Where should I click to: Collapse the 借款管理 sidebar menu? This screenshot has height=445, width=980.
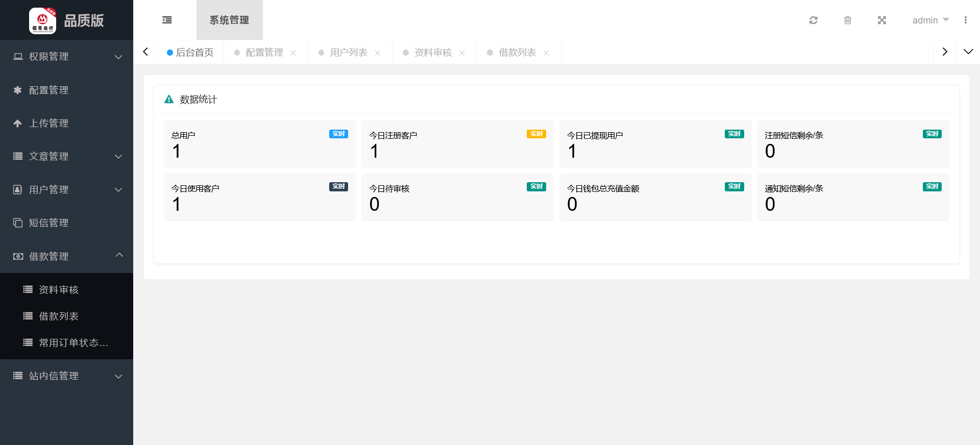tap(66, 256)
